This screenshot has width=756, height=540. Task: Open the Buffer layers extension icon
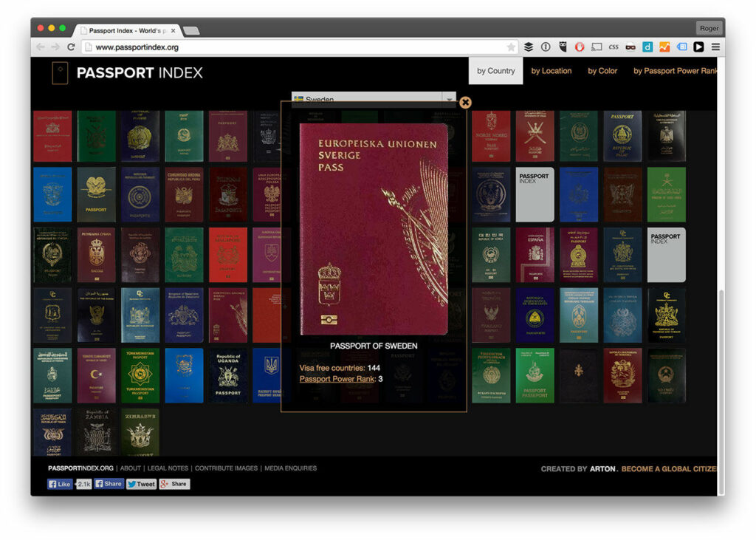pos(529,47)
